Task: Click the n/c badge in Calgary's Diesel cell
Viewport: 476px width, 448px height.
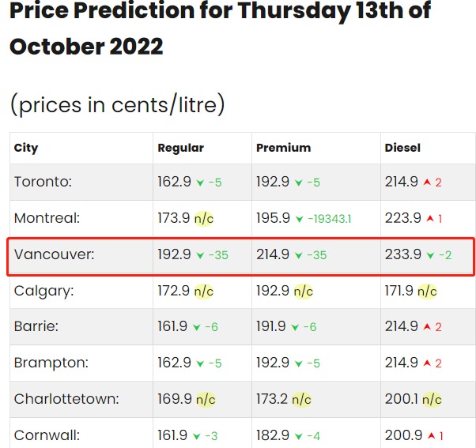Action: point(428,291)
